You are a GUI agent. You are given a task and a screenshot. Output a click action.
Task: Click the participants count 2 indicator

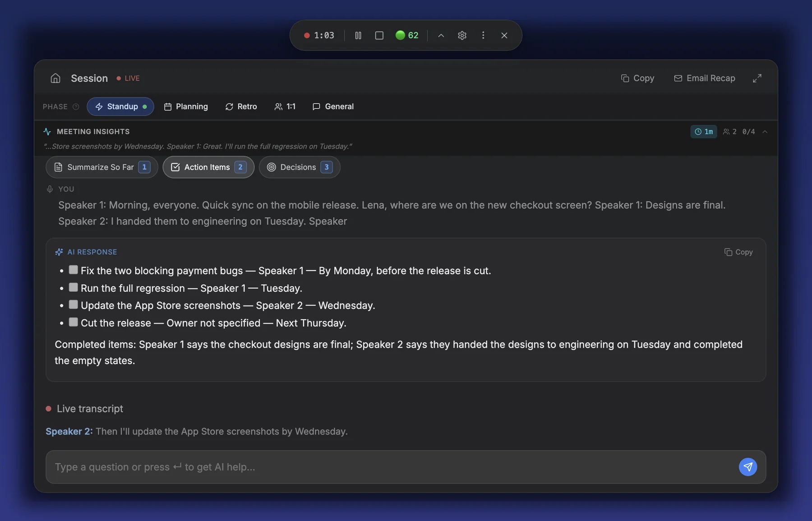pyautogui.click(x=729, y=132)
